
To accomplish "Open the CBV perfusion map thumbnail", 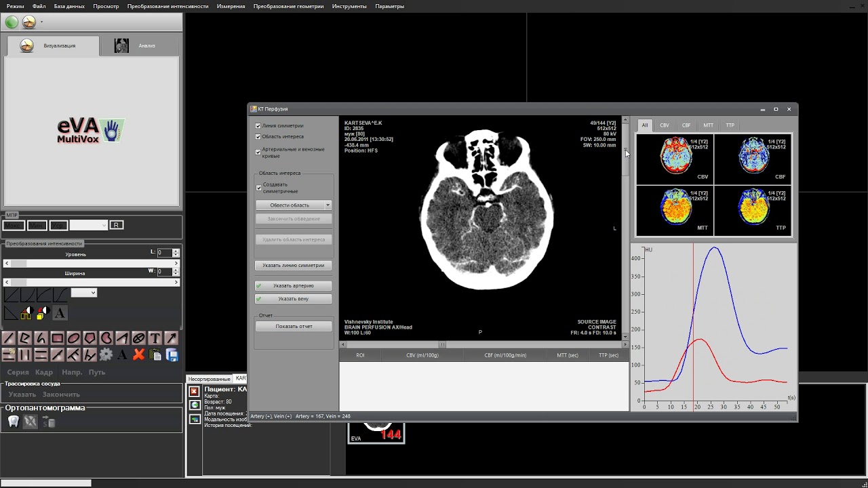I will [675, 159].
